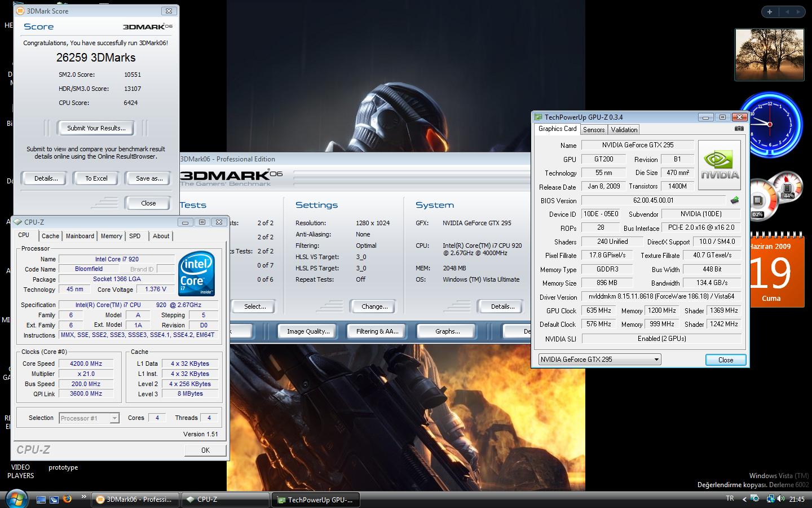Click Details button under System in 3DMark06

click(x=502, y=306)
